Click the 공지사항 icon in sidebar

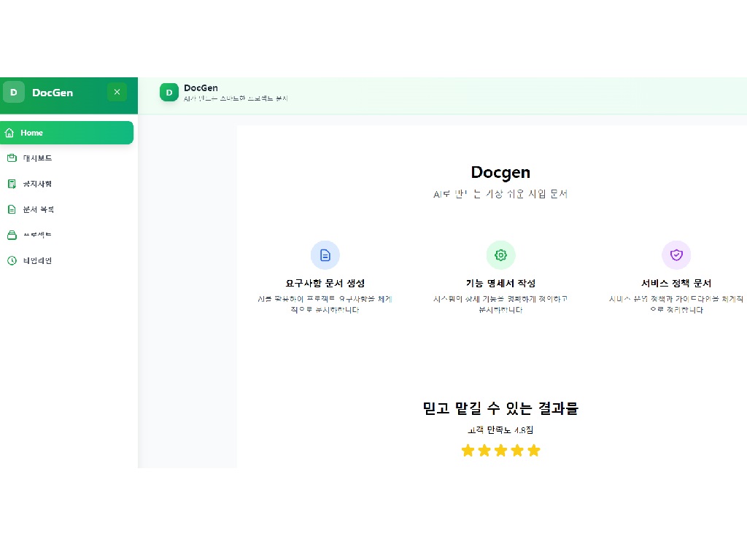point(11,184)
